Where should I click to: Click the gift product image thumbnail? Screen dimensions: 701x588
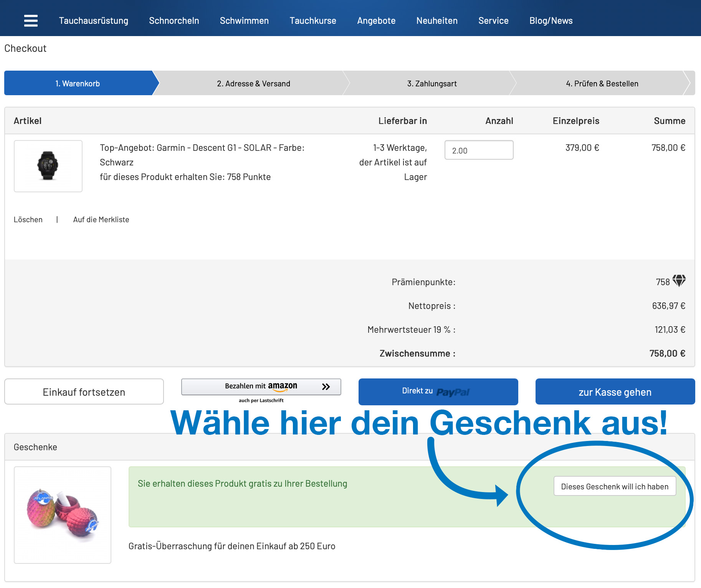pyautogui.click(x=63, y=515)
